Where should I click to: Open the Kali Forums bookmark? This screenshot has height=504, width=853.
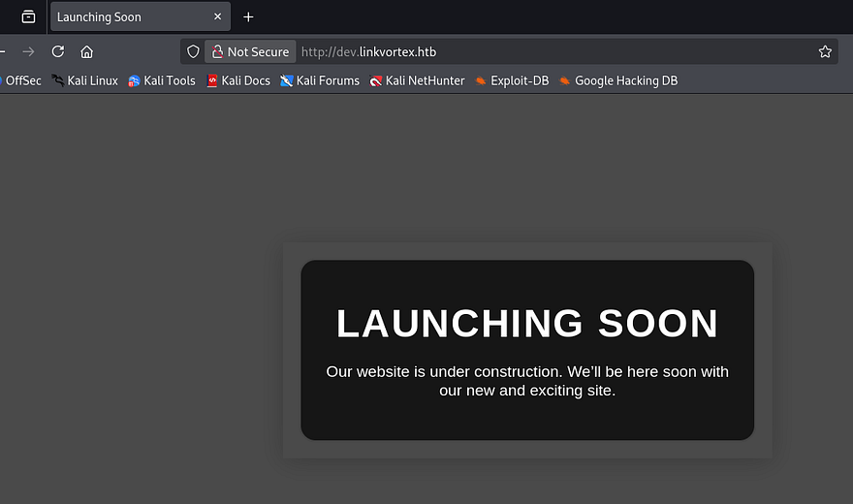[x=320, y=80]
